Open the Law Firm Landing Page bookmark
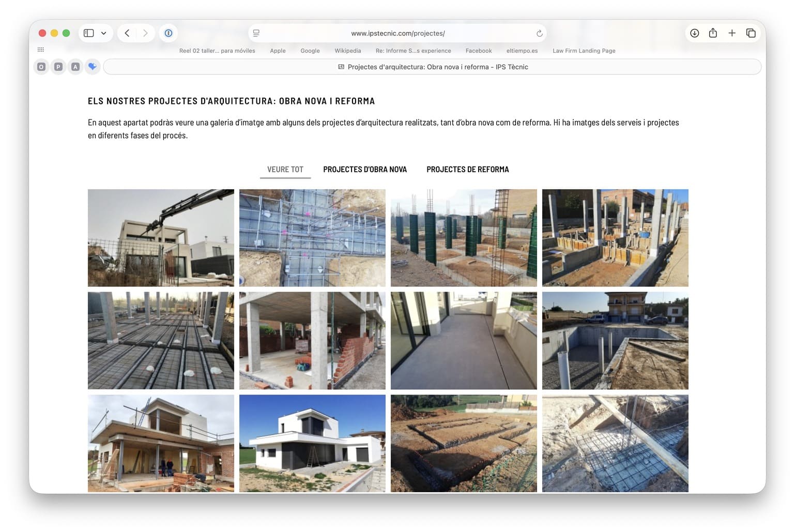 point(584,51)
